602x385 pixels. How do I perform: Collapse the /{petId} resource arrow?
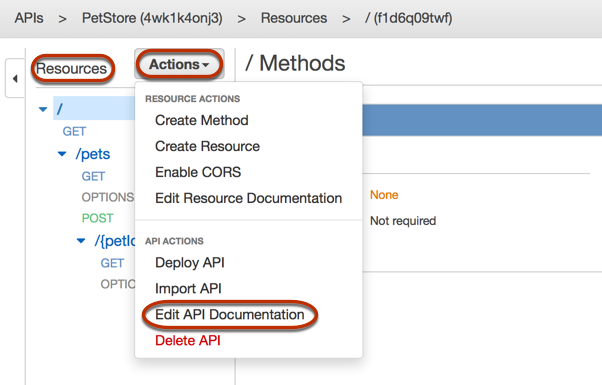[x=81, y=241]
